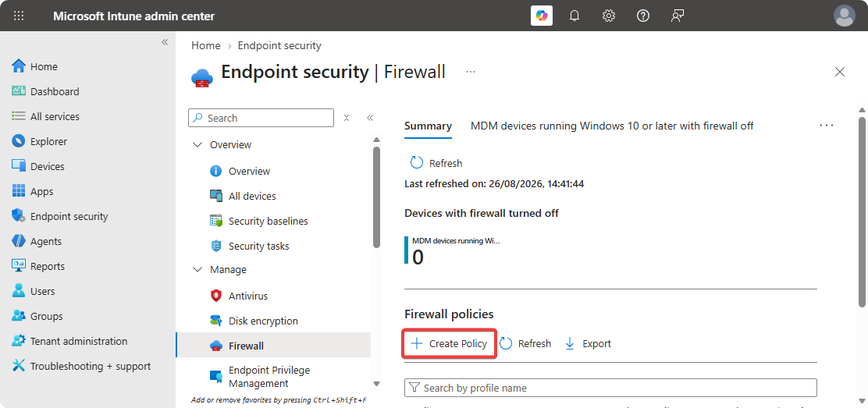This screenshot has height=408, width=868.
Task: Click the Home breadcrumb link
Action: click(206, 45)
